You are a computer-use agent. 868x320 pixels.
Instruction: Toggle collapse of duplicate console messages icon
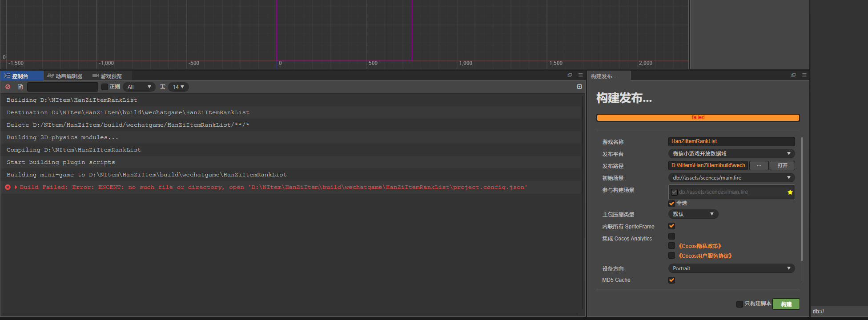pyautogui.click(x=579, y=87)
